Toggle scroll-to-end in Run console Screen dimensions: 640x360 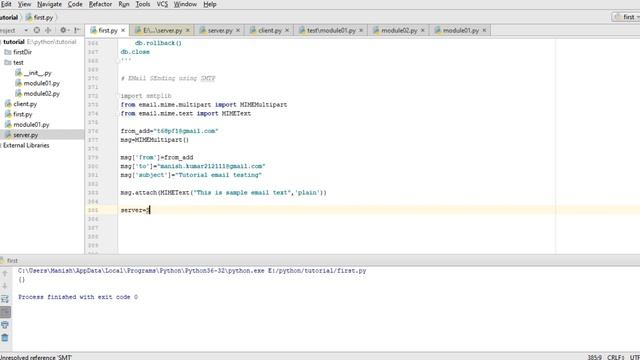click(x=5, y=312)
